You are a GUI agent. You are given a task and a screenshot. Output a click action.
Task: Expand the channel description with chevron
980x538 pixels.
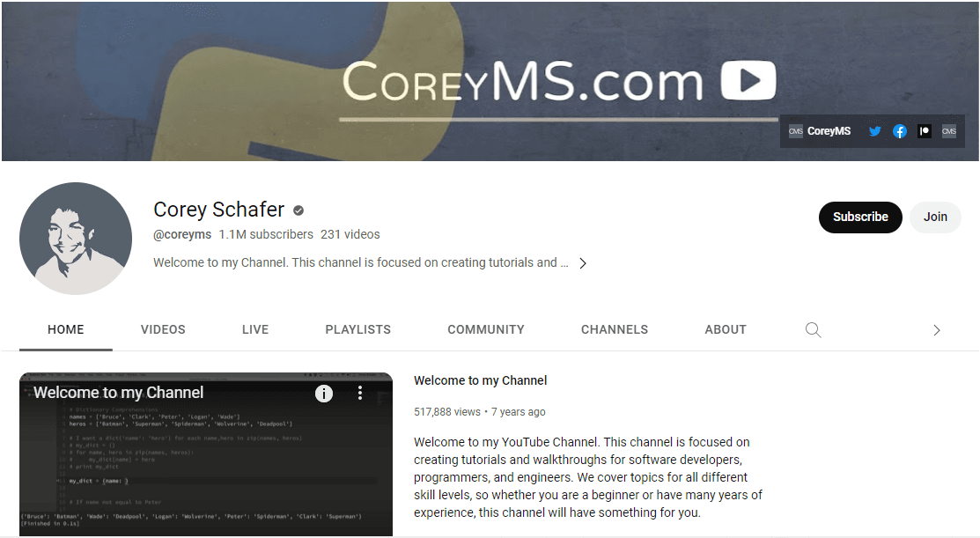pyautogui.click(x=582, y=263)
